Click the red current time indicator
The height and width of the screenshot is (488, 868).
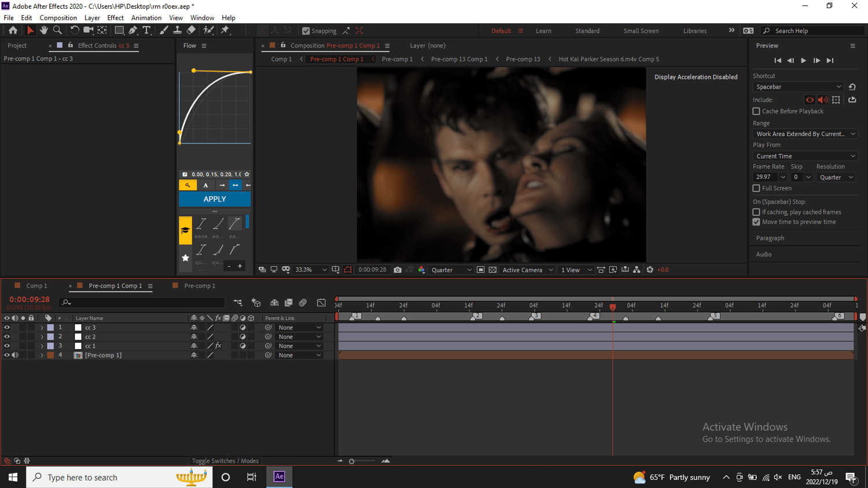pyautogui.click(x=612, y=307)
